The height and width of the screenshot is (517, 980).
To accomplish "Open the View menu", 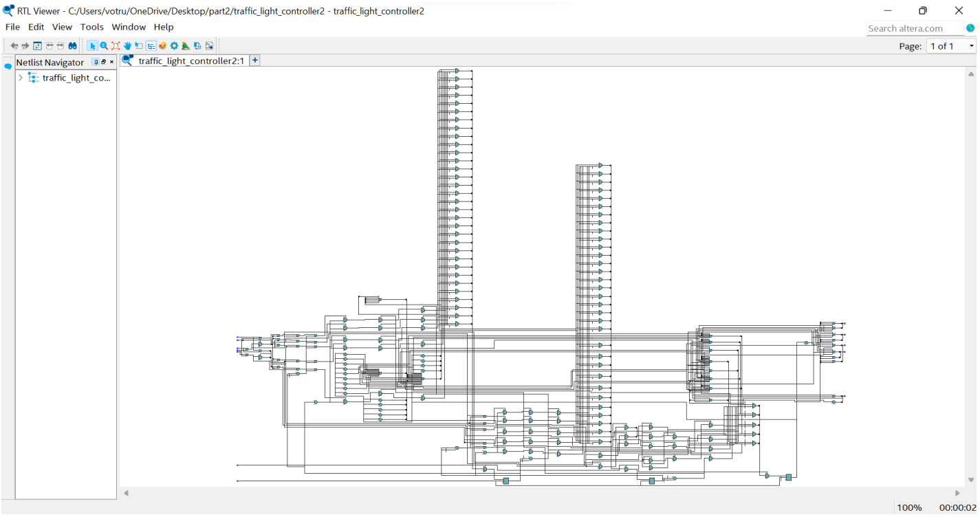I will pyautogui.click(x=62, y=27).
